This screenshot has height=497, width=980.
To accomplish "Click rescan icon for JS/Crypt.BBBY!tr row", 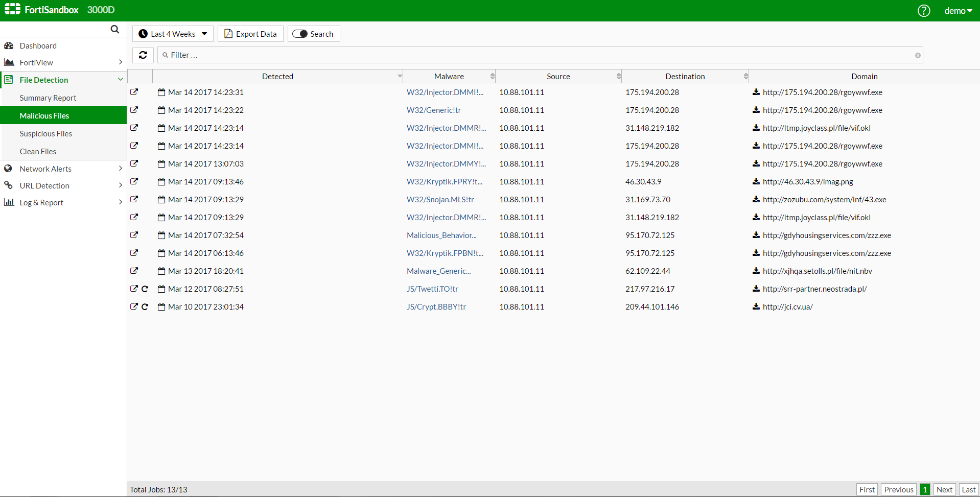I will pos(145,307).
